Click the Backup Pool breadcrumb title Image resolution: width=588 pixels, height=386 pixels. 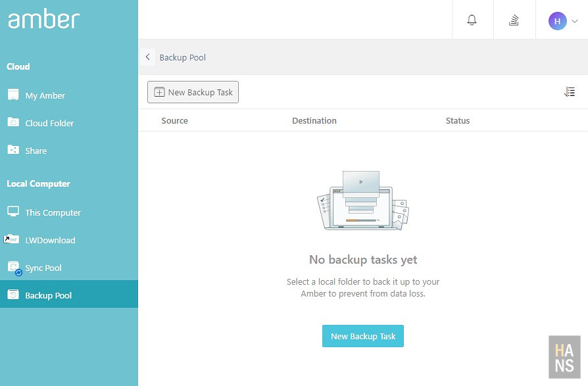pos(183,57)
